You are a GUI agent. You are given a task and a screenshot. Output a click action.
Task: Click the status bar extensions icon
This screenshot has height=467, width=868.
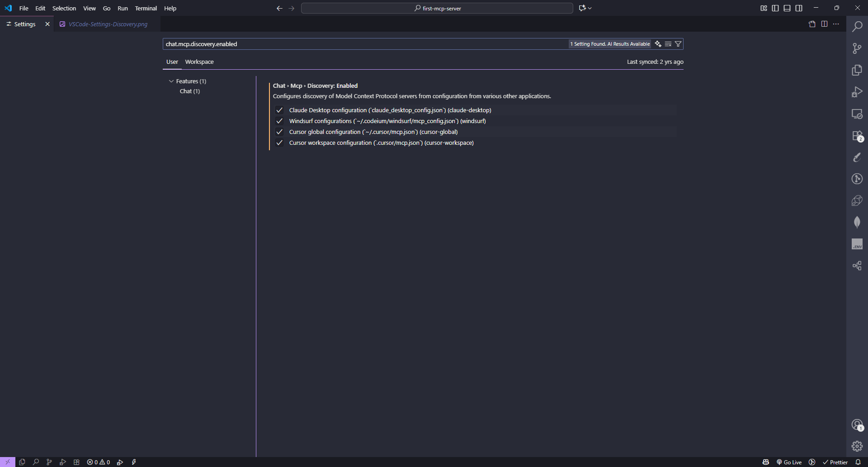pos(76,462)
